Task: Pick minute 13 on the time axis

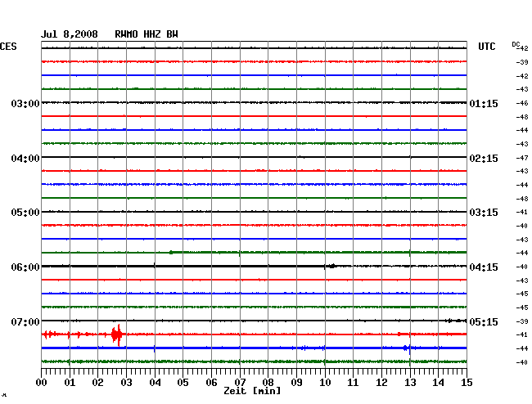Action: [x=410, y=383]
